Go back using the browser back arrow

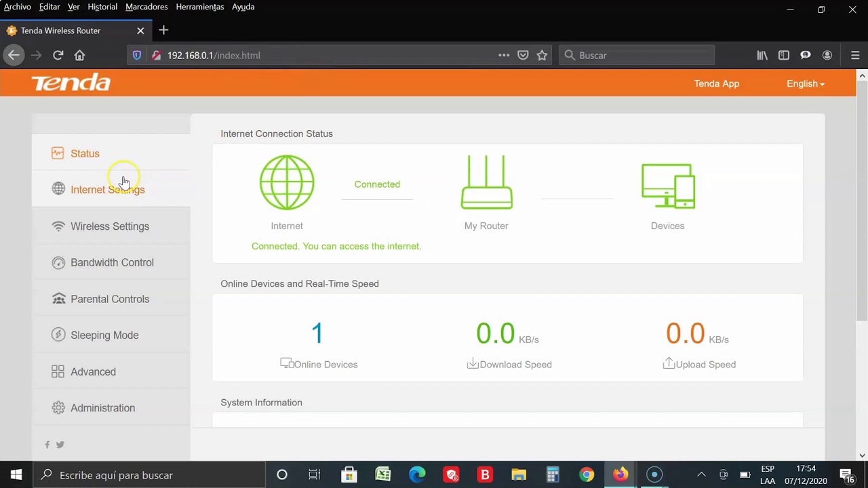(x=14, y=56)
